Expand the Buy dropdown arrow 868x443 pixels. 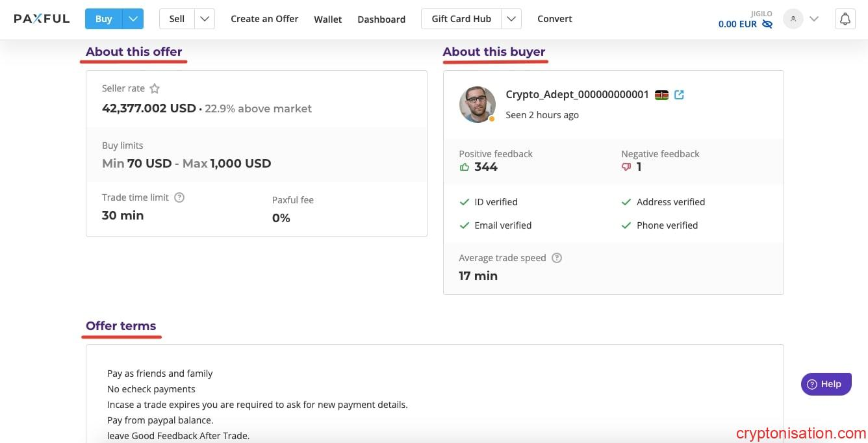coord(133,19)
